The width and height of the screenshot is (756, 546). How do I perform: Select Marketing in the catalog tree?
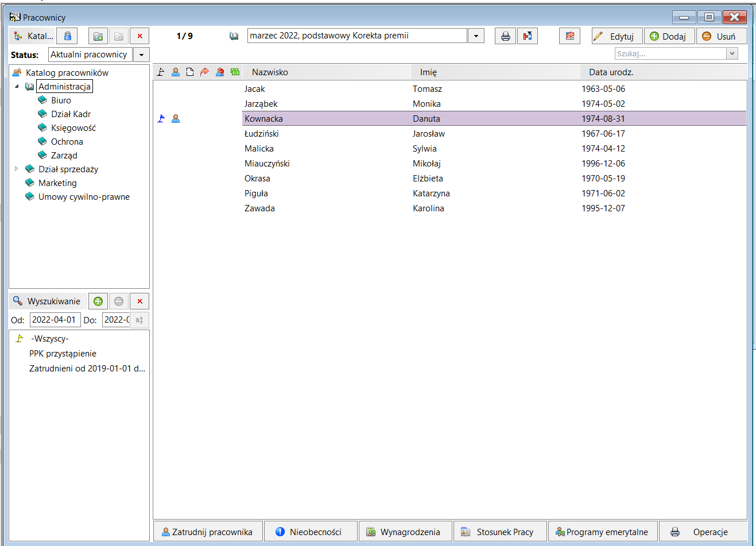[x=57, y=183]
